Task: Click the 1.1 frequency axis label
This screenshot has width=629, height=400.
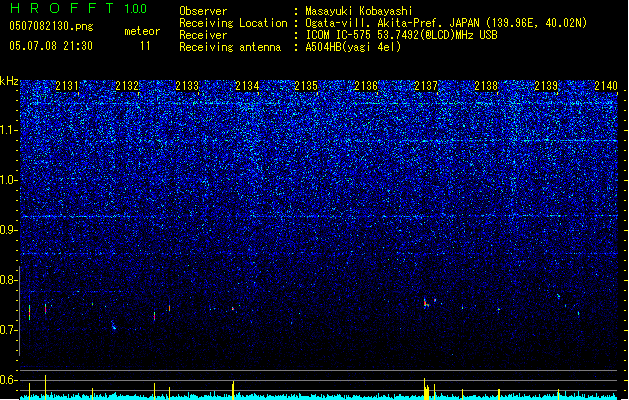Action: point(9,130)
